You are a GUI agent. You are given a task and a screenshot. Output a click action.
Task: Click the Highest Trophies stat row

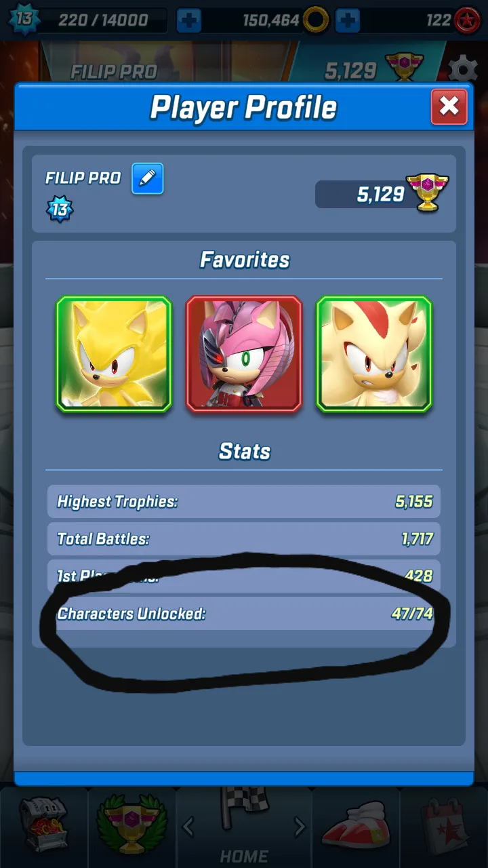point(244,502)
